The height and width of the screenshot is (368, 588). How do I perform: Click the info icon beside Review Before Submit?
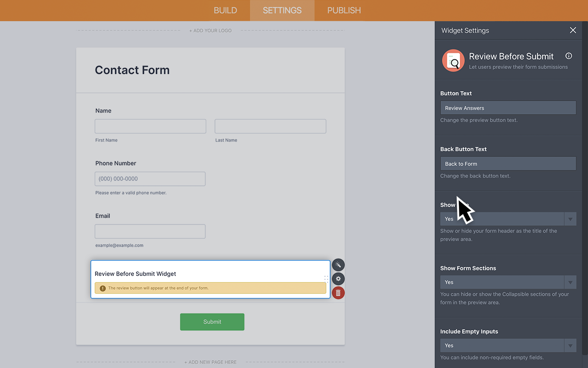[569, 56]
